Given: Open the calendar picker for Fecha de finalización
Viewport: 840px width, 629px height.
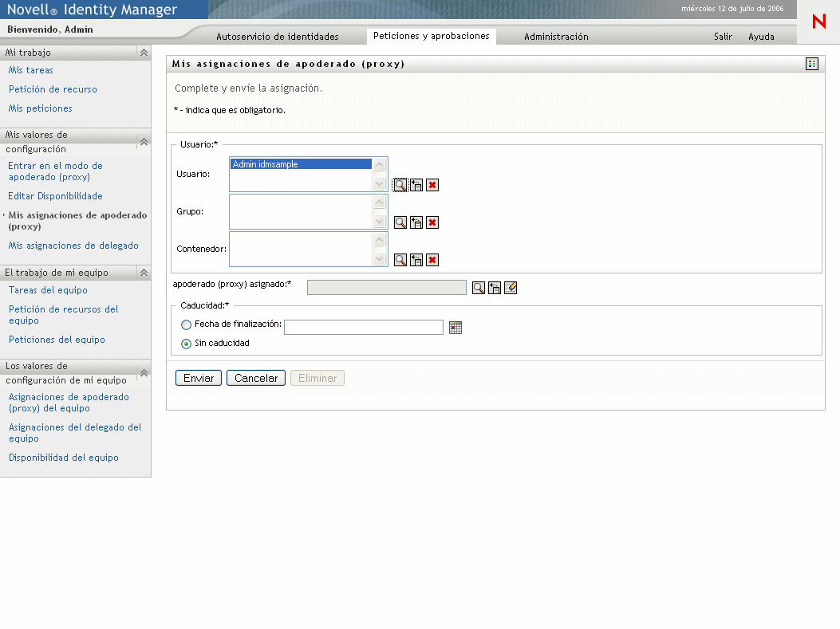Looking at the screenshot, I should [455, 328].
